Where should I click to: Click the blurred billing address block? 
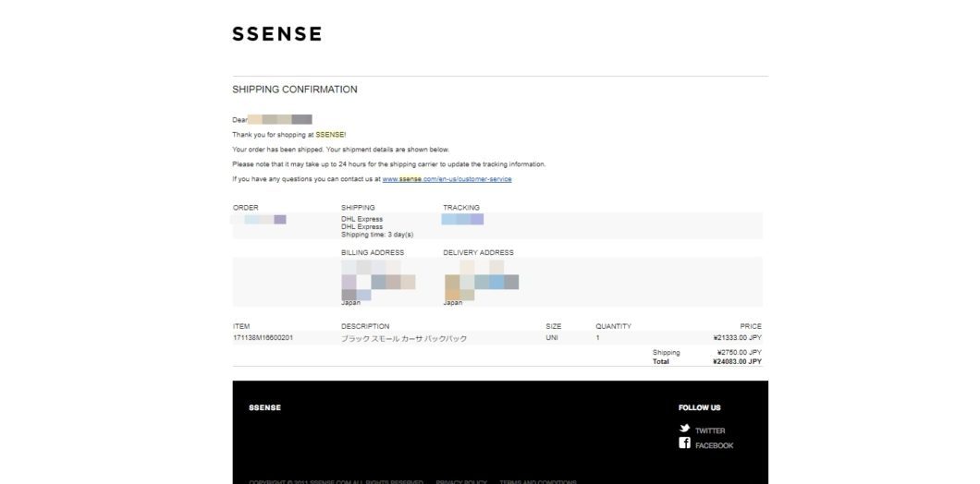[x=378, y=282]
